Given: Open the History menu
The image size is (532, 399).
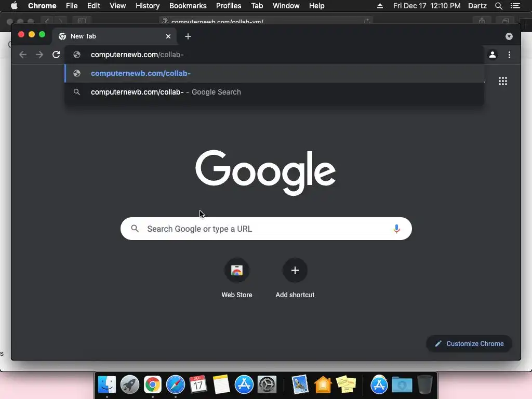Looking at the screenshot, I should (x=148, y=6).
